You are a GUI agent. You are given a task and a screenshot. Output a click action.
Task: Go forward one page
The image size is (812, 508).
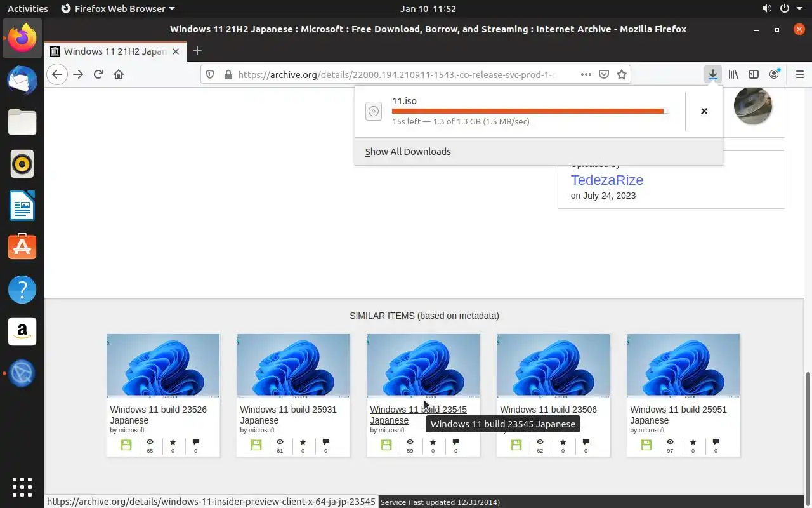[78, 74]
